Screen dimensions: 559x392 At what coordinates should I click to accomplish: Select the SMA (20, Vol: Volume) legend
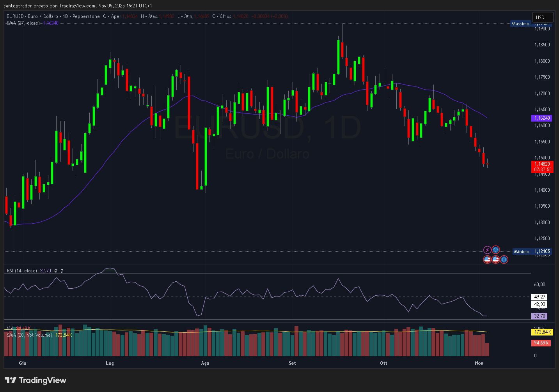pyautogui.click(x=29, y=335)
